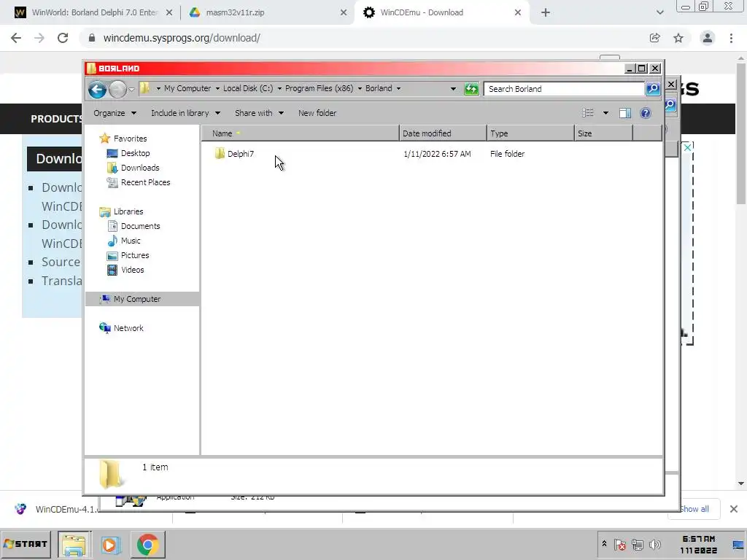Viewport: 747px width, 560px height.
Task: Toggle the preview pane icon
Action: [625, 113]
